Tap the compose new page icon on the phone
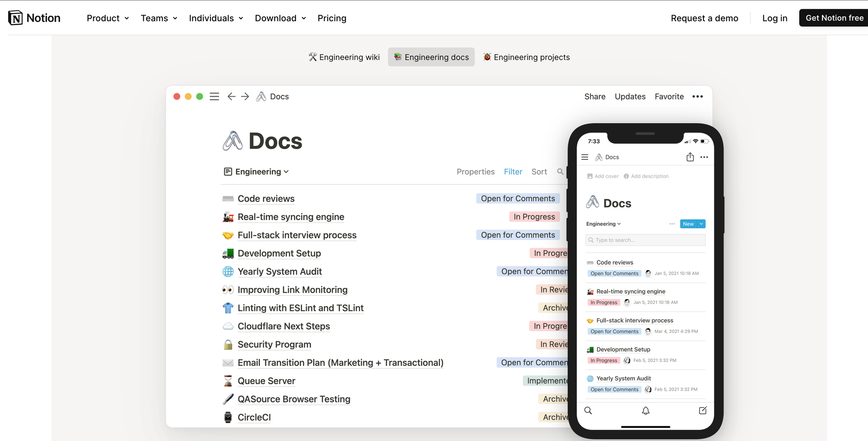868x441 pixels. (703, 411)
